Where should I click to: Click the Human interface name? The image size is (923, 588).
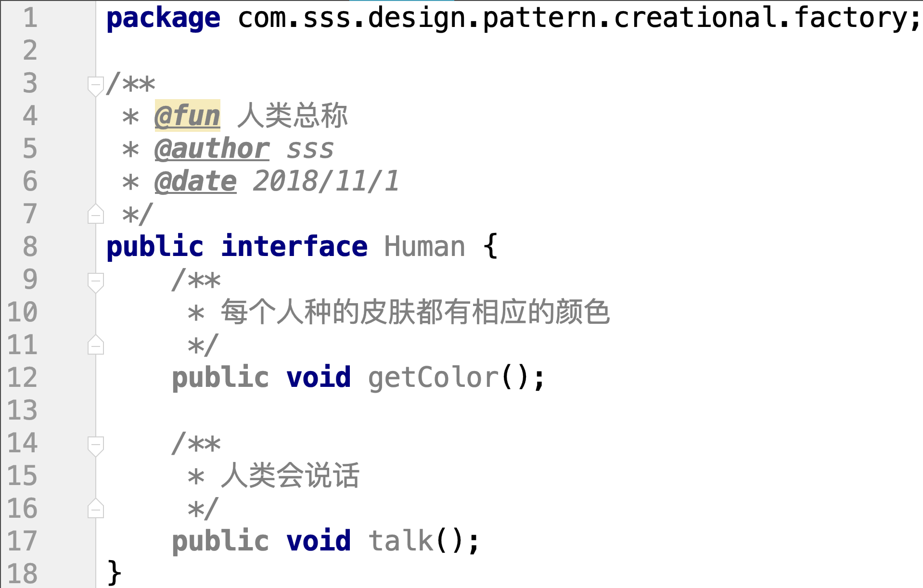tap(424, 247)
